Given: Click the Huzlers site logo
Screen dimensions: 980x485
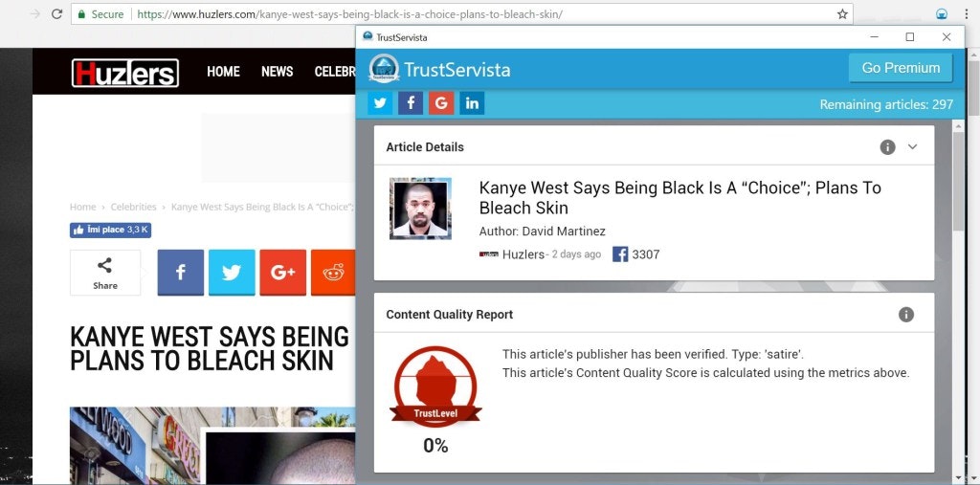Looking at the screenshot, I should (125, 73).
